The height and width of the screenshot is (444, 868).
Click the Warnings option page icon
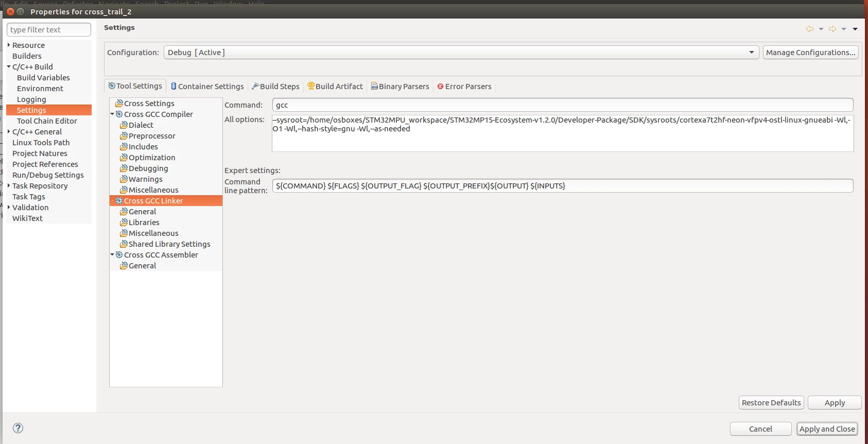tap(124, 179)
